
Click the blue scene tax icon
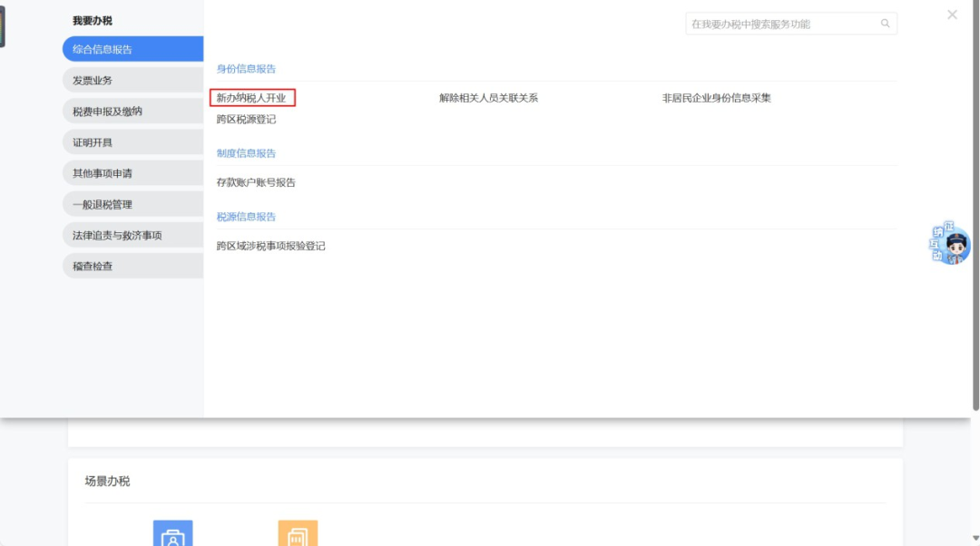pyautogui.click(x=172, y=533)
